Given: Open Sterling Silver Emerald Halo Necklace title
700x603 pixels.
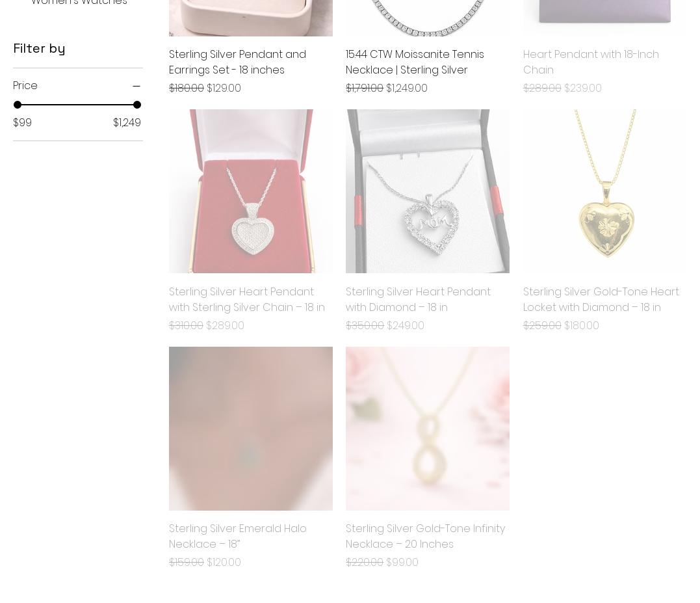Looking at the screenshot, I should pos(237,536).
